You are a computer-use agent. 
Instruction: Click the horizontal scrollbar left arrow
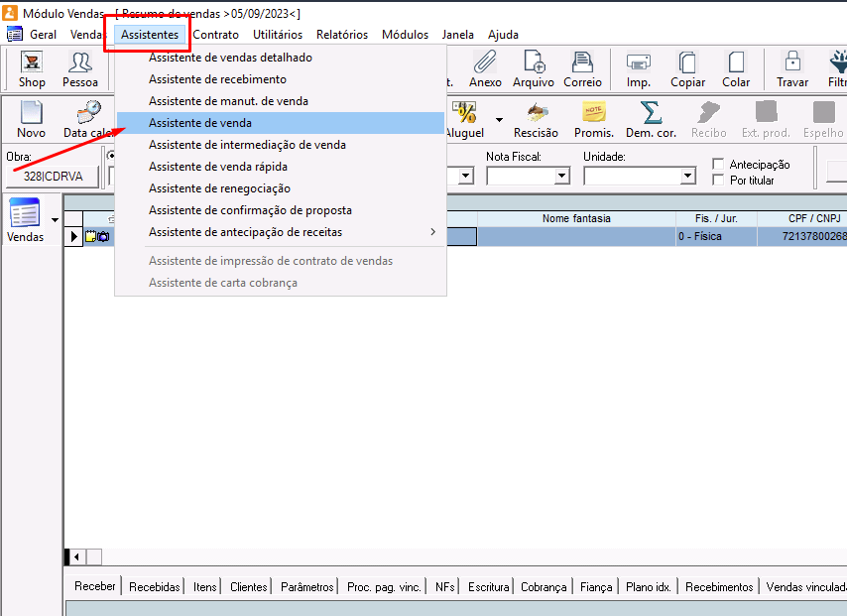click(x=77, y=556)
